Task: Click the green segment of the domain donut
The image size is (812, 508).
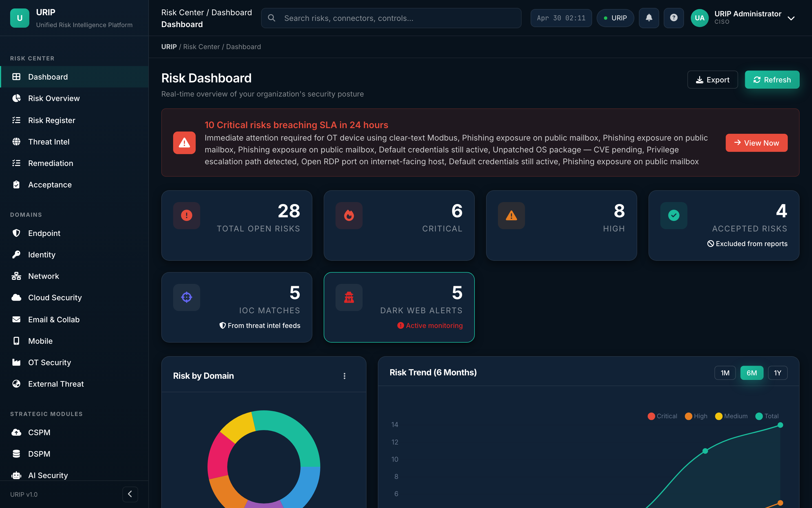Action: (x=292, y=433)
